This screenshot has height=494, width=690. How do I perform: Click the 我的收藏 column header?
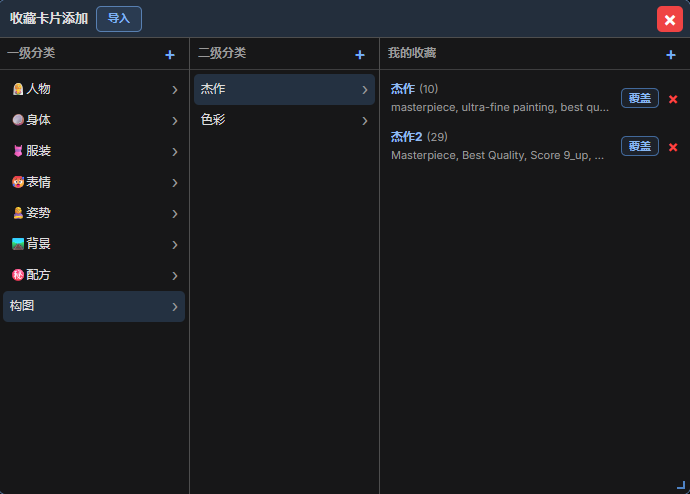pos(412,53)
